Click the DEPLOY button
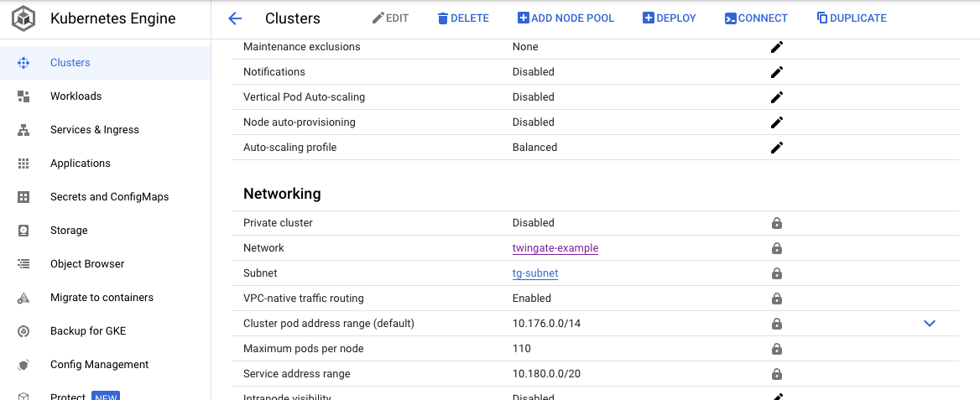The width and height of the screenshot is (980, 400). 670,18
